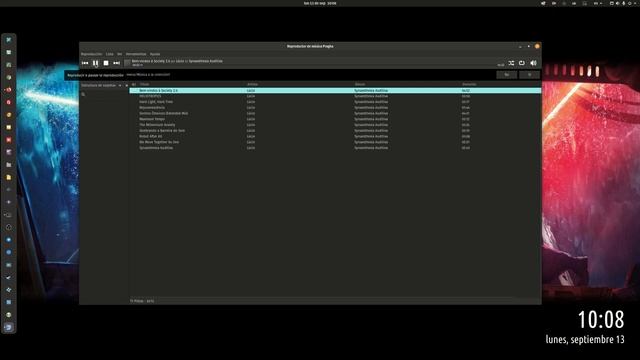Click the Pistas count in the status bar

click(x=142, y=301)
